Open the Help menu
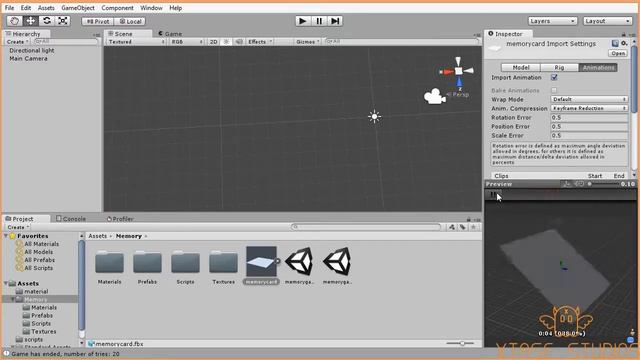This screenshot has width=640, height=360. 176,8
